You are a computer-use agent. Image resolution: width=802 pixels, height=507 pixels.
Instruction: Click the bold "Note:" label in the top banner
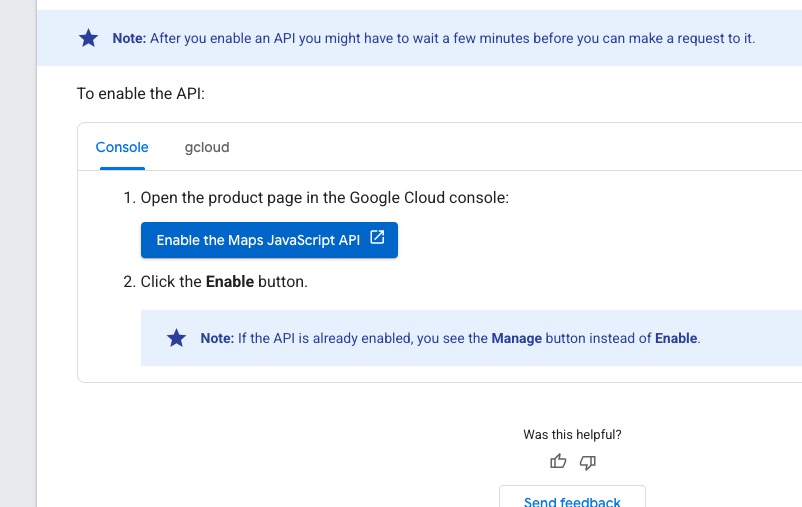129,38
